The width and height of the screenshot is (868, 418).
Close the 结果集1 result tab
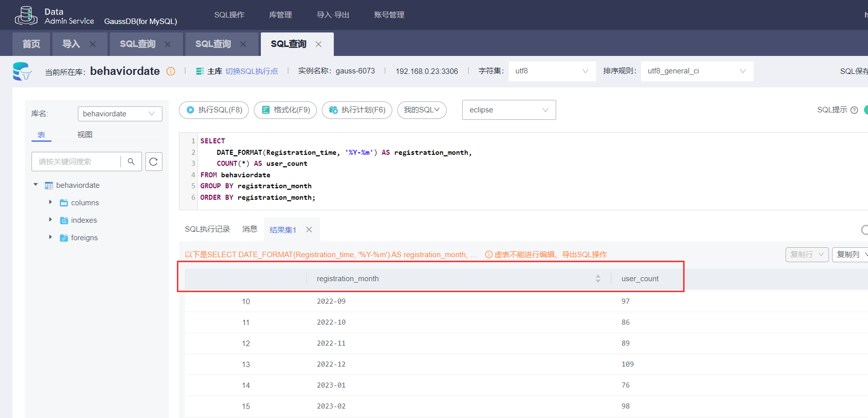pyautogui.click(x=309, y=229)
